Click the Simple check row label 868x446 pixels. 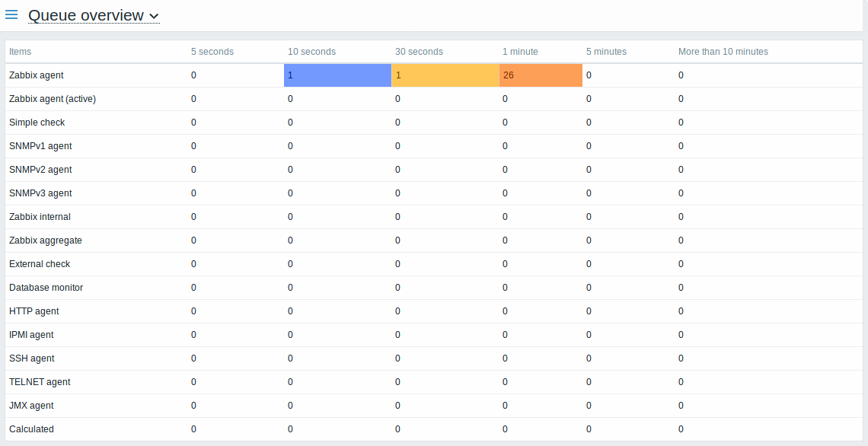point(37,123)
